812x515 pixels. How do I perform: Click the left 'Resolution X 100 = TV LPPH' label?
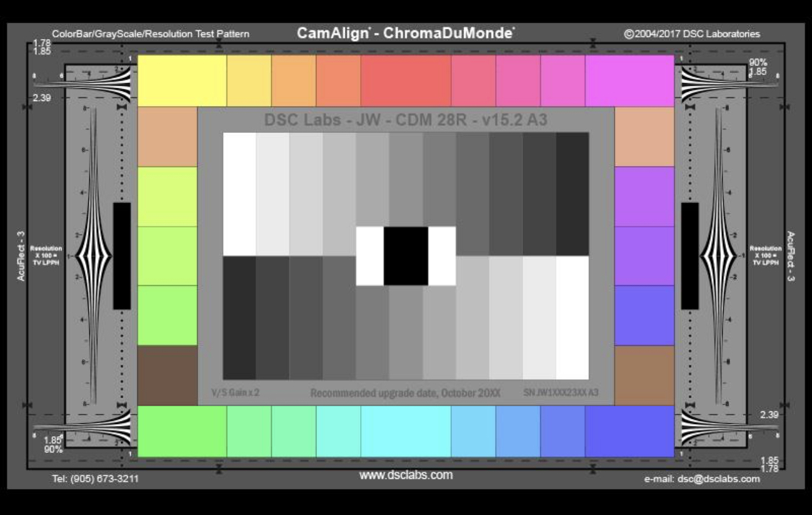tap(46, 256)
